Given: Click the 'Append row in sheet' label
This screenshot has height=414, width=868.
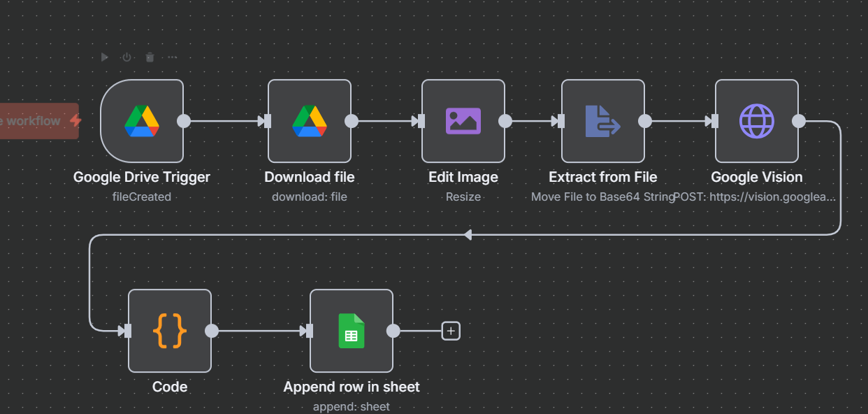Looking at the screenshot, I should click(x=352, y=387).
